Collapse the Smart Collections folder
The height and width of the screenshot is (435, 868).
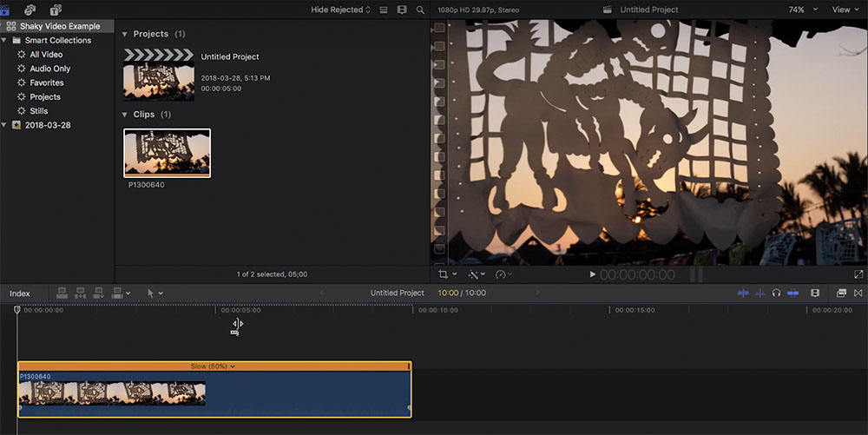pos(4,41)
